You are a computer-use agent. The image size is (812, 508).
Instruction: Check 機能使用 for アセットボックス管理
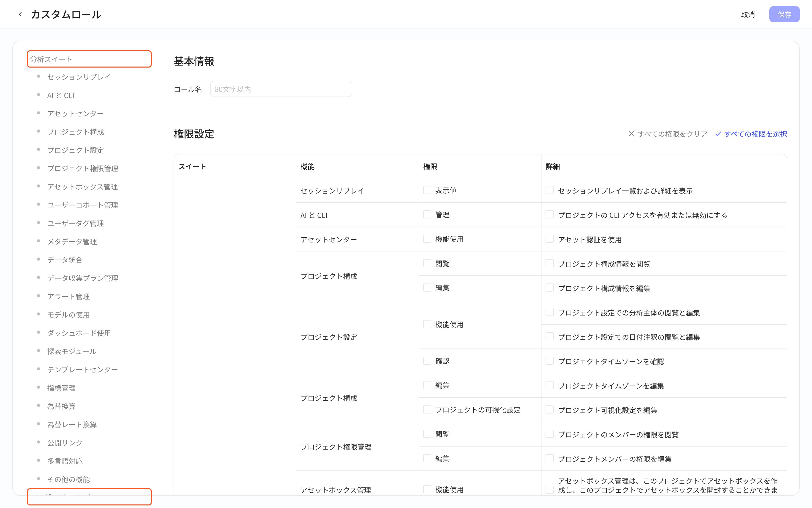point(427,489)
